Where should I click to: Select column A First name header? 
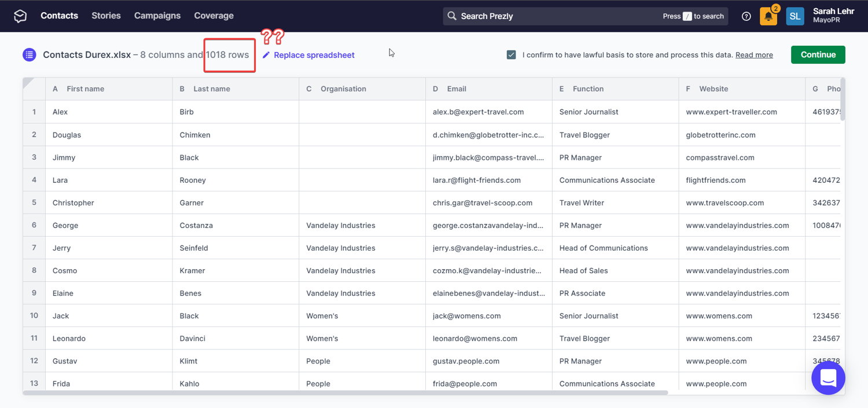109,89
